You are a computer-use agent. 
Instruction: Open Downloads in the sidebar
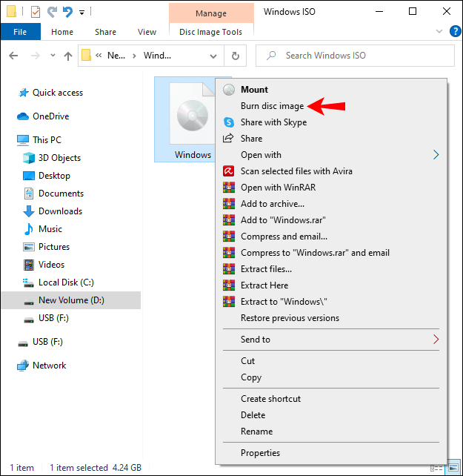53,211
